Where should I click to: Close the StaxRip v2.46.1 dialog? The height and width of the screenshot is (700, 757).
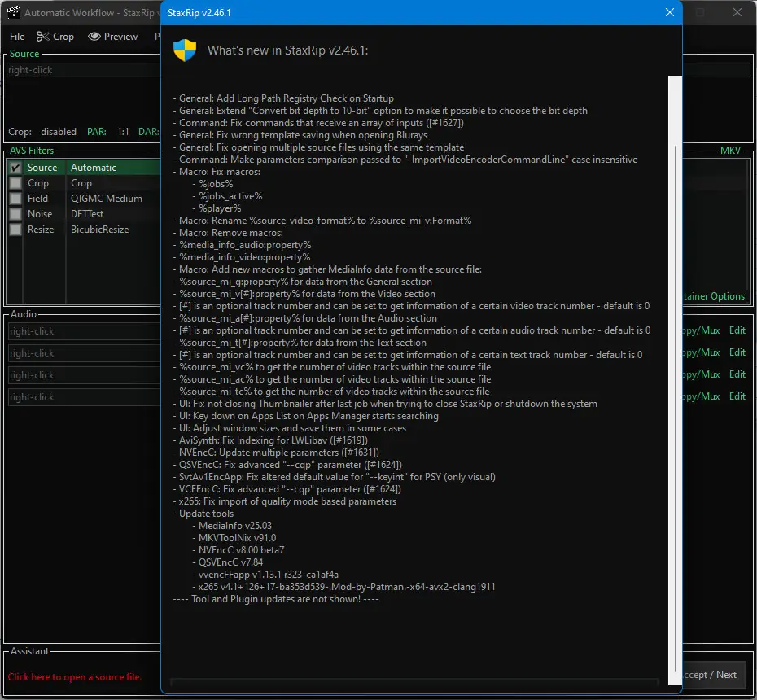(x=670, y=13)
